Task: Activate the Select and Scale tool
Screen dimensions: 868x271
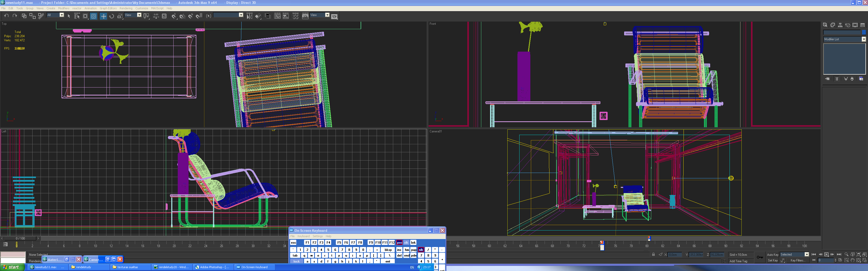Action: pos(120,16)
